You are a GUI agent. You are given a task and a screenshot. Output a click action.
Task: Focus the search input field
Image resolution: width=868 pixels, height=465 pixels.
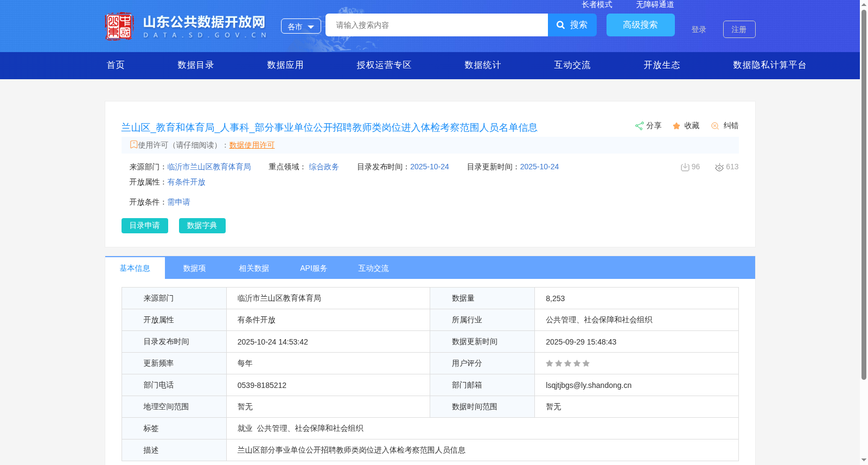(437, 25)
